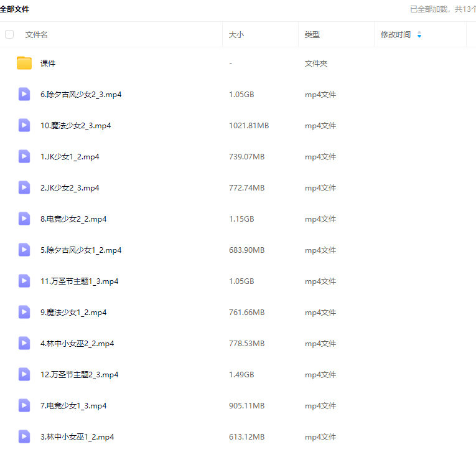Open file 5.除夕古风少女1_2.mp4
This screenshot has height=457, width=476.
coord(81,250)
